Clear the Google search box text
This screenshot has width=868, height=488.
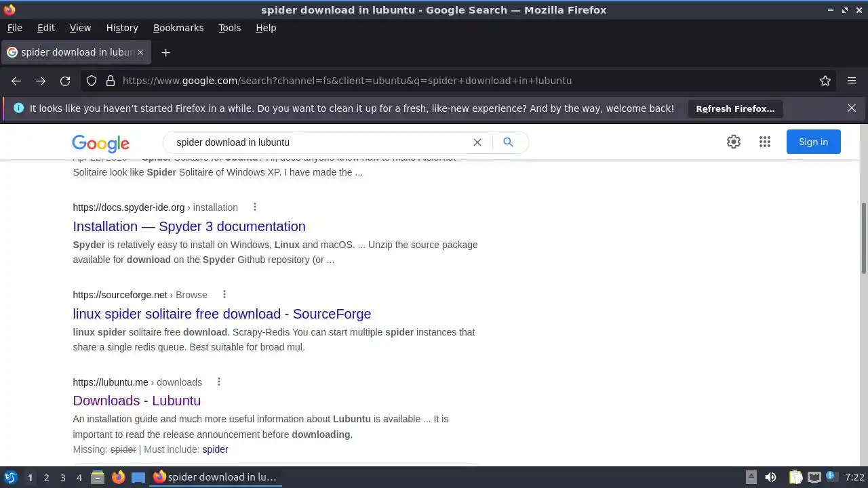477,142
